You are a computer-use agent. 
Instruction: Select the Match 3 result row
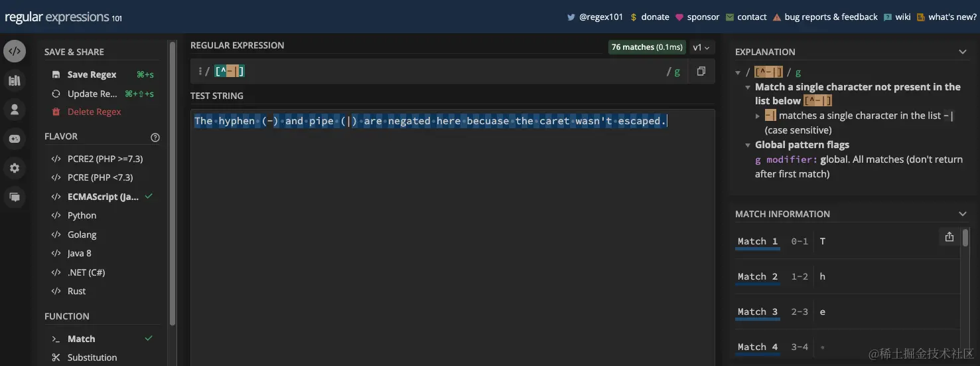(847, 312)
